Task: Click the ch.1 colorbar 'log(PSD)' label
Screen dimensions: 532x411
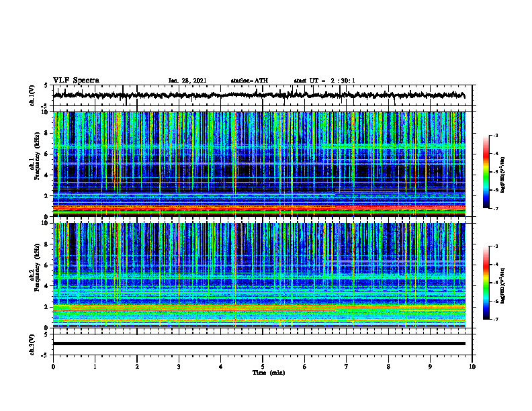Action: pyautogui.click(x=503, y=175)
